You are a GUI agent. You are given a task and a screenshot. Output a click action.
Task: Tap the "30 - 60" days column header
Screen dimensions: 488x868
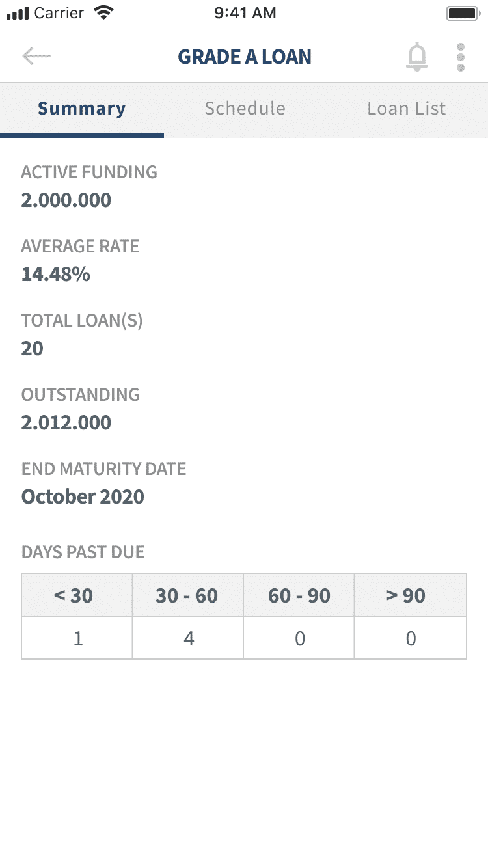[187, 595]
